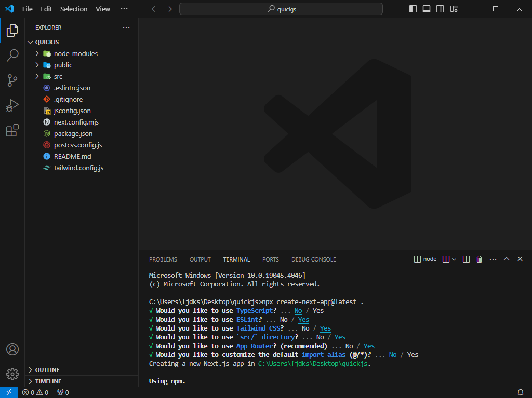The image size is (532, 398).
Task: Click the npx create-next-app command line
Action: (256, 301)
